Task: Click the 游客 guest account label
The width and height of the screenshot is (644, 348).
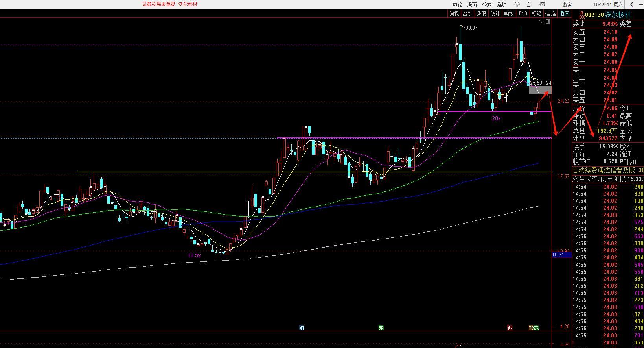Action: 567,4
